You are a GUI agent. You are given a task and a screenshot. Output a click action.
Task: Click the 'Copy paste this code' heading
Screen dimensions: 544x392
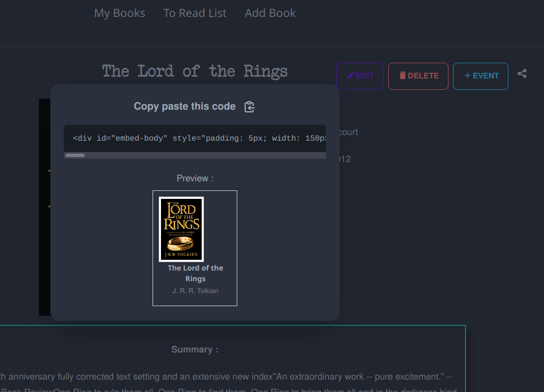tap(185, 106)
